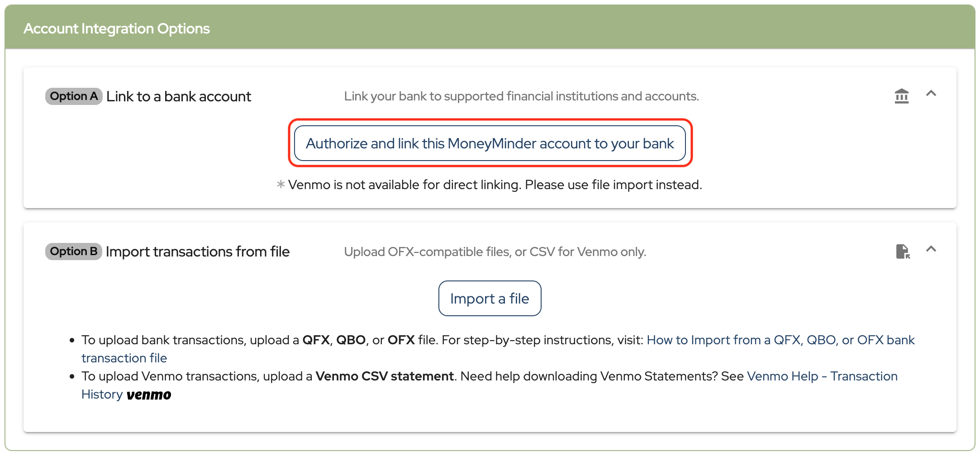Click the file import icon in Option B

(903, 252)
